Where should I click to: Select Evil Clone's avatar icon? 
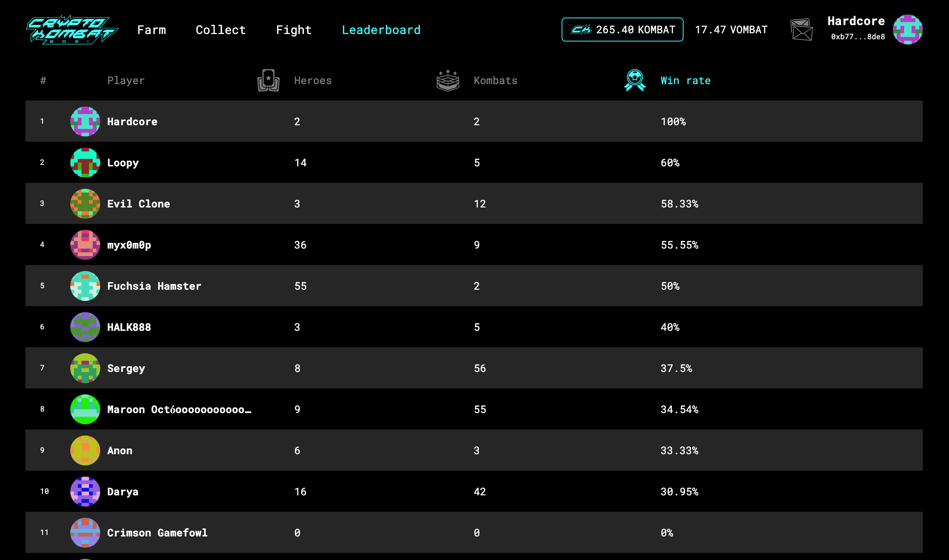pyautogui.click(x=85, y=204)
